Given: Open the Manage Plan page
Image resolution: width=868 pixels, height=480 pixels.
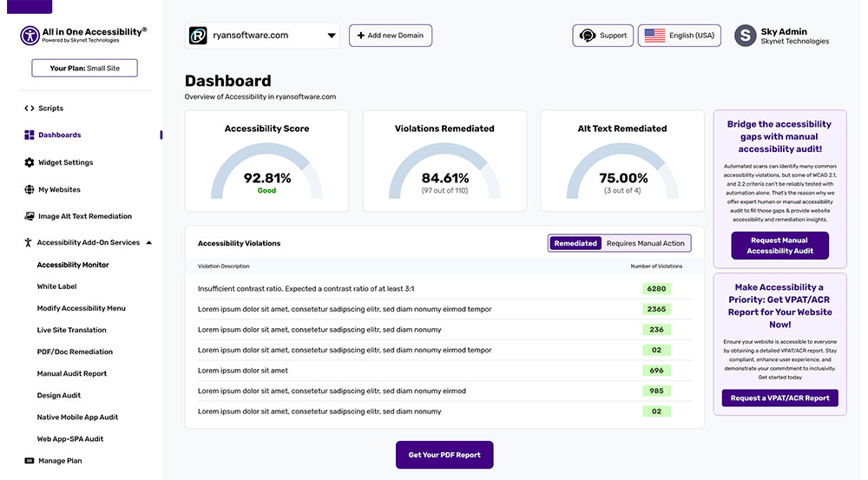Looking at the screenshot, I should (60, 461).
